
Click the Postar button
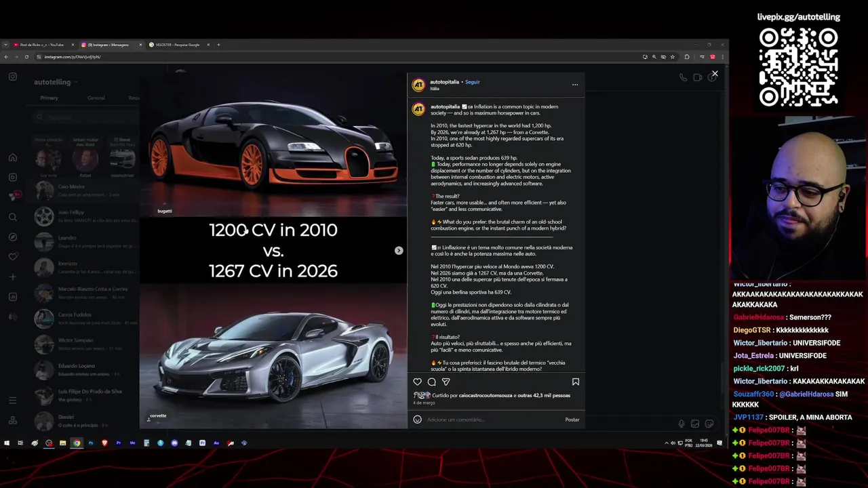[572, 420]
